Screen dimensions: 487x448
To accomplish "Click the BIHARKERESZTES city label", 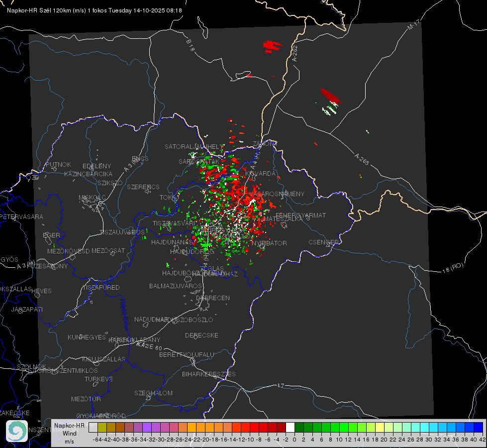I will point(209,374).
